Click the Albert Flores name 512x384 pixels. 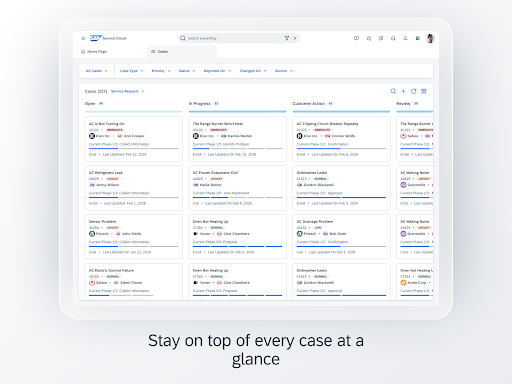click(x=131, y=283)
